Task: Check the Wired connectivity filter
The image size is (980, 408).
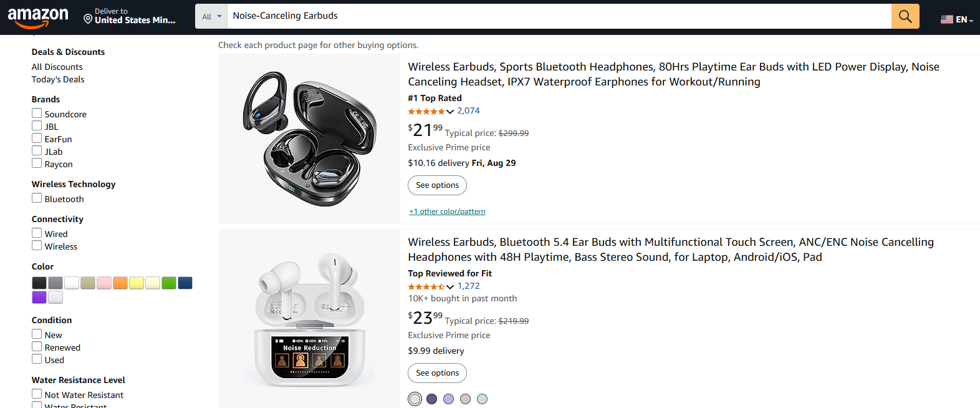Action: [x=37, y=233]
